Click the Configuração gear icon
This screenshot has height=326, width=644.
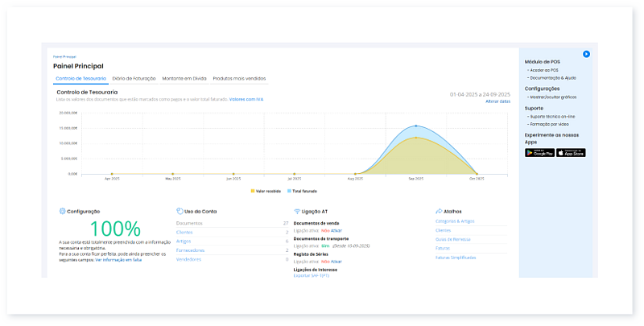pos(62,211)
